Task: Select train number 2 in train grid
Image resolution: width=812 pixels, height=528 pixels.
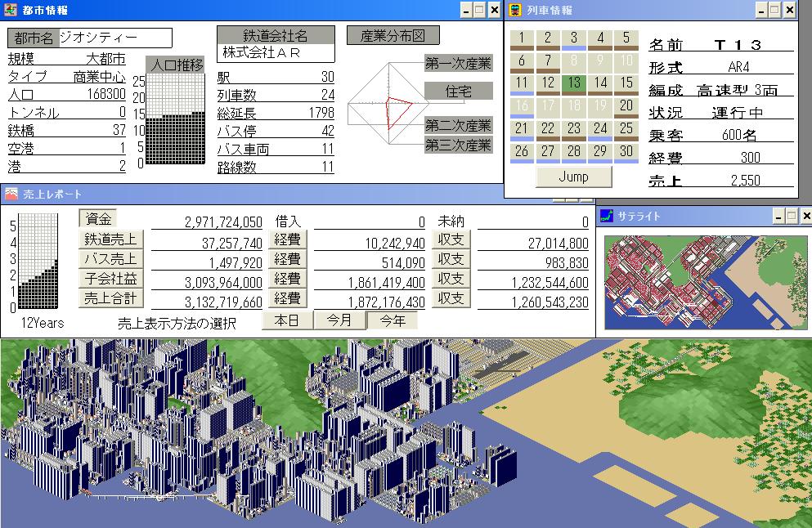Action: pos(548,40)
